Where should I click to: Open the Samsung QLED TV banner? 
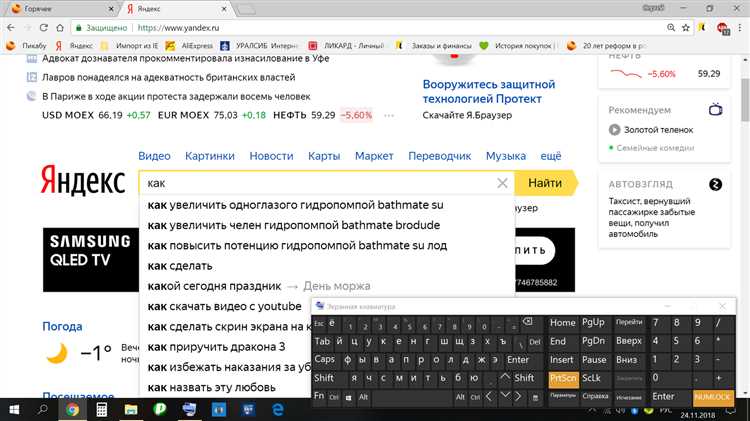pyautogui.click(x=91, y=260)
